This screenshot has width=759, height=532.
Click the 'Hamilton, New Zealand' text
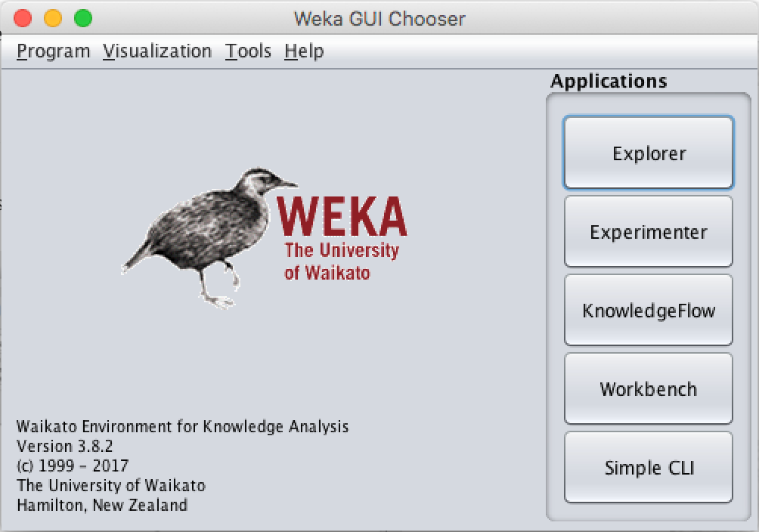coord(102,505)
